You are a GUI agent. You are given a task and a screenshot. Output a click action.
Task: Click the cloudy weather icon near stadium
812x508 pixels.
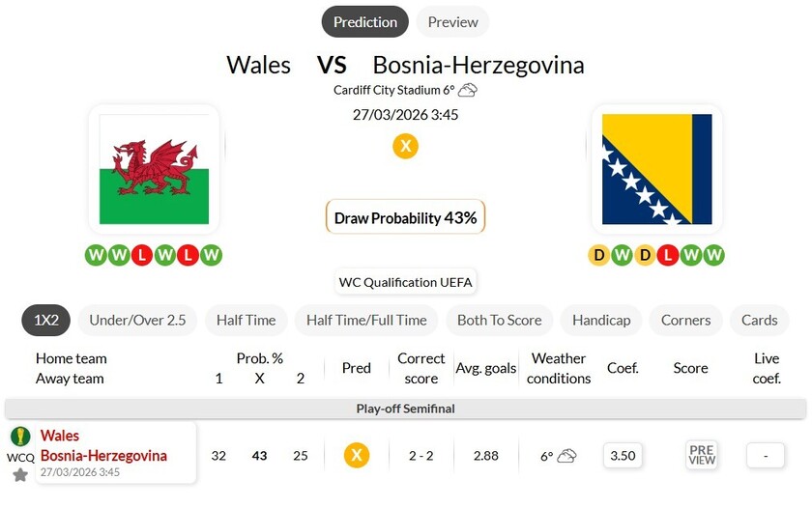point(468,91)
